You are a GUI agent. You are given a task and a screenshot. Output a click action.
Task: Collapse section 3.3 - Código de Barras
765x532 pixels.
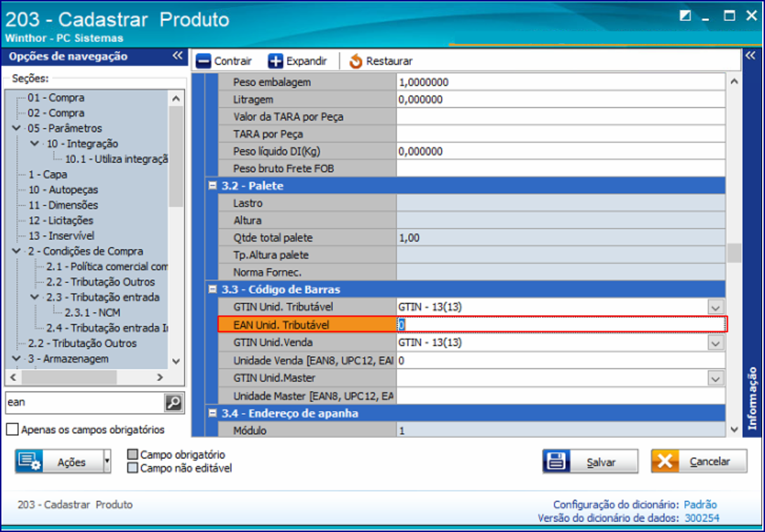coord(212,289)
